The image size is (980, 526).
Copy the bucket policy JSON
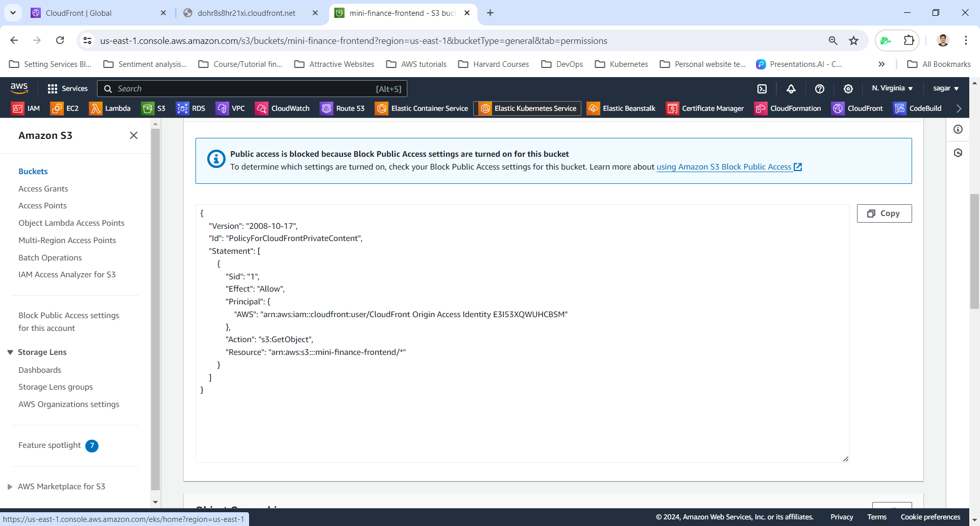click(x=884, y=213)
